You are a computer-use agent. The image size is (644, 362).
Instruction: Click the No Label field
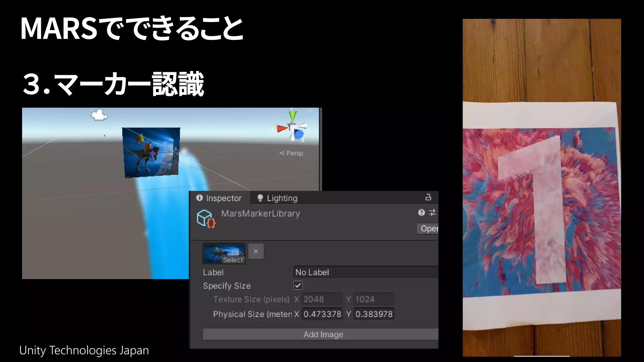click(366, 272)
